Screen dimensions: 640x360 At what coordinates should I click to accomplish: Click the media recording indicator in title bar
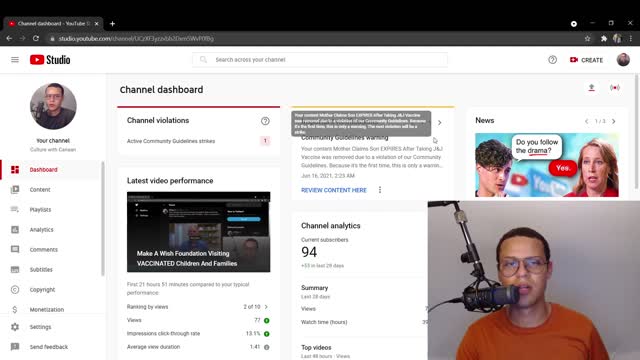click(573, 24)
